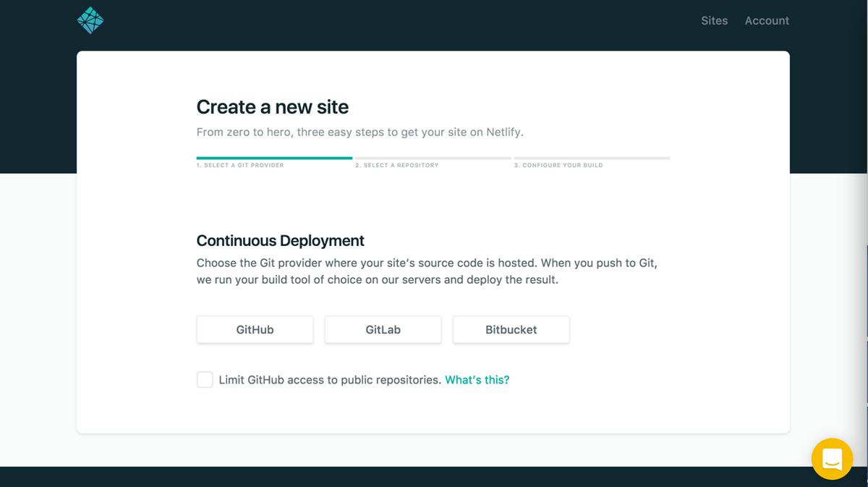This screenshot has width=868, height=487.
Task: Click the Continuous Deployment heading
Action: point(280,240)
